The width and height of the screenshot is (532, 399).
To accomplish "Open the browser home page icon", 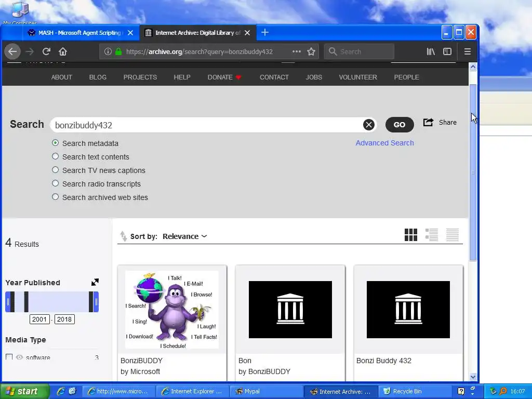I will pos(63,51).
